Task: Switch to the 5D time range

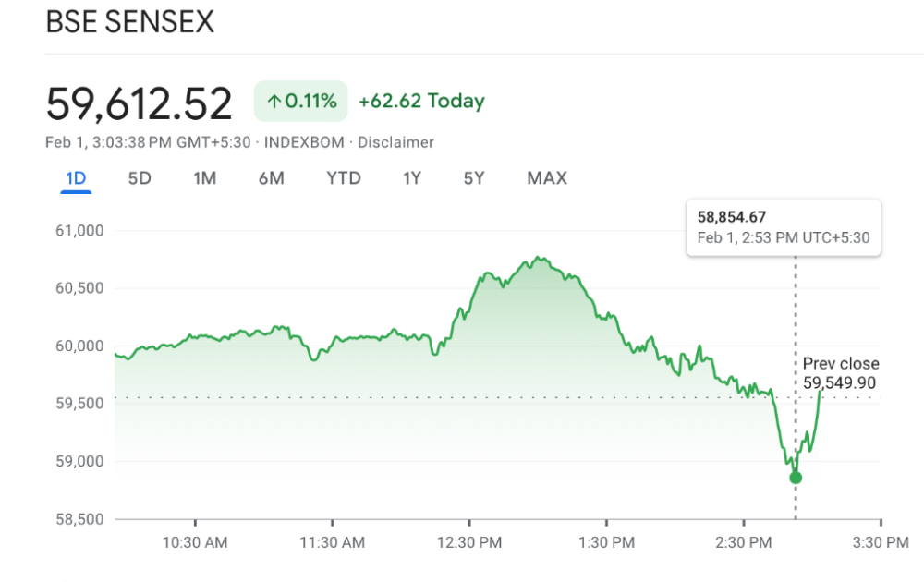Action: 140,178
